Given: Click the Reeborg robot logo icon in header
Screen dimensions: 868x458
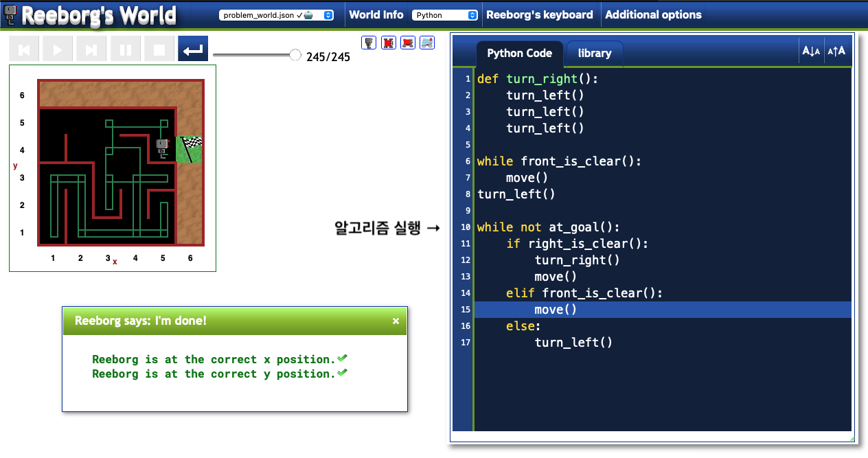Looking at the screenshot, I should pyautogui.click(x=10, y=14).
